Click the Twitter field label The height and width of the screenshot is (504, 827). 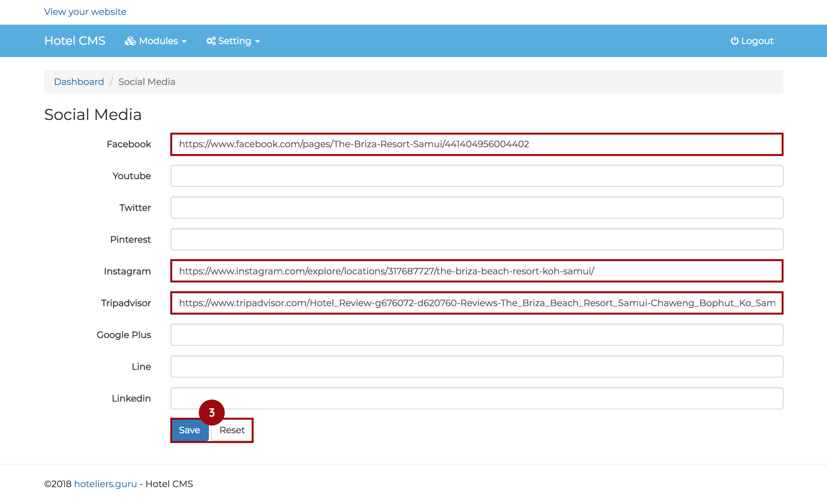coord(135,207)
